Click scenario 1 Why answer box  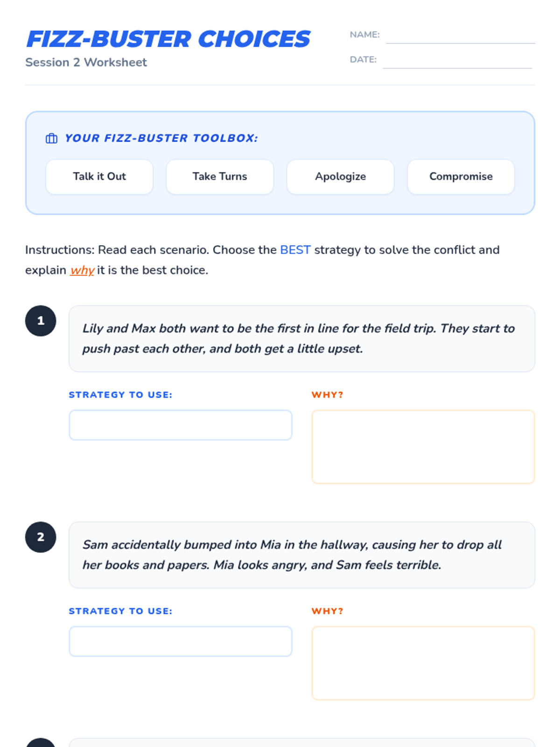(423, 446)
